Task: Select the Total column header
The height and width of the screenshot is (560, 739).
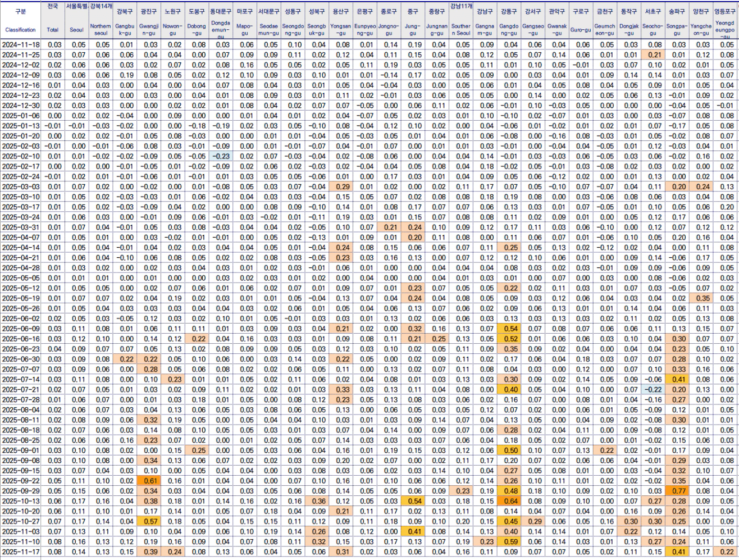Action: [52, 30]
